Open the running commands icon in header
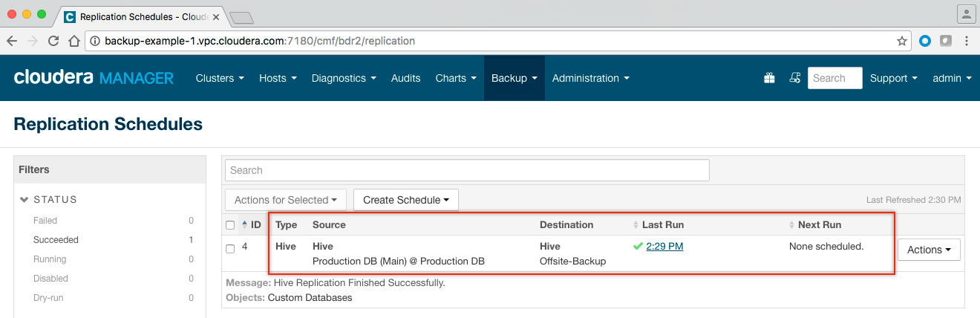 (794, 78)
